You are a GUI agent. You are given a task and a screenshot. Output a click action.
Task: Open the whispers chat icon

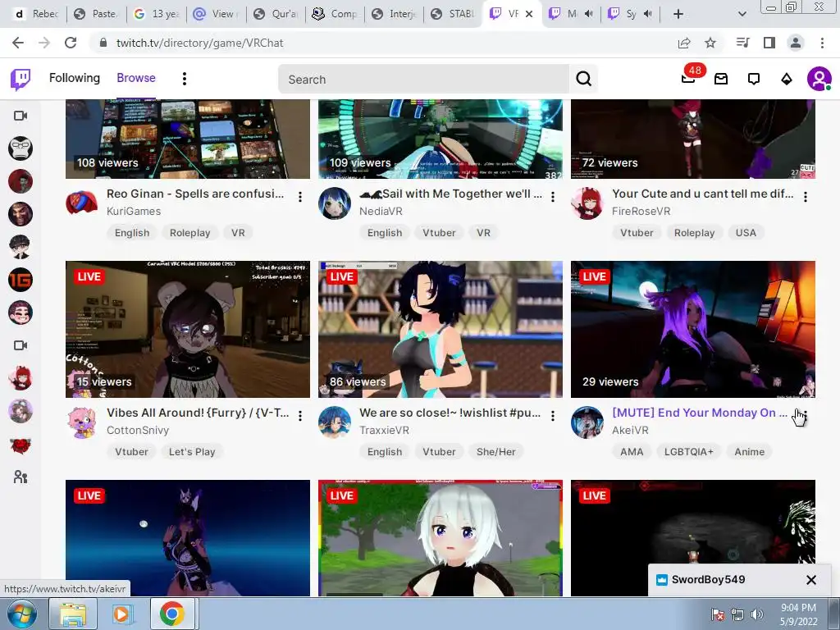(754, 80)
